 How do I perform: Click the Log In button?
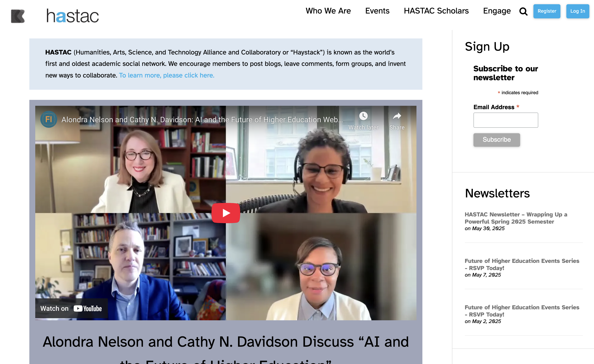(x=578, y=11)
